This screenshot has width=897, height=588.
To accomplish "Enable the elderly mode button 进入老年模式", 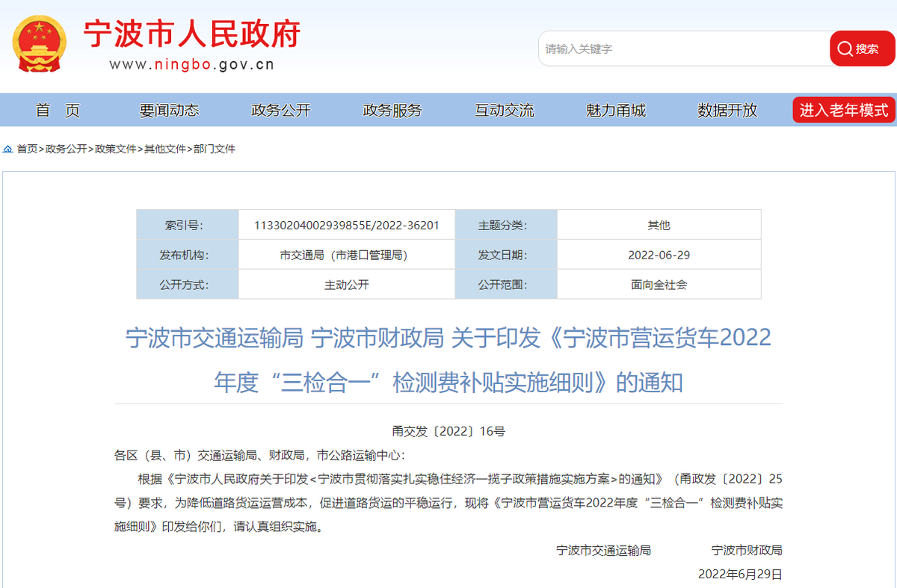I will pos(844,111).
